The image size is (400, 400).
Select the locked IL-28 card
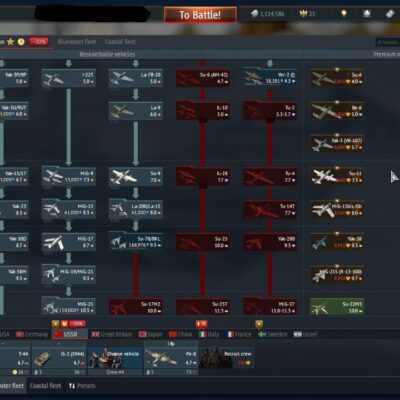(x=203, y=177)
